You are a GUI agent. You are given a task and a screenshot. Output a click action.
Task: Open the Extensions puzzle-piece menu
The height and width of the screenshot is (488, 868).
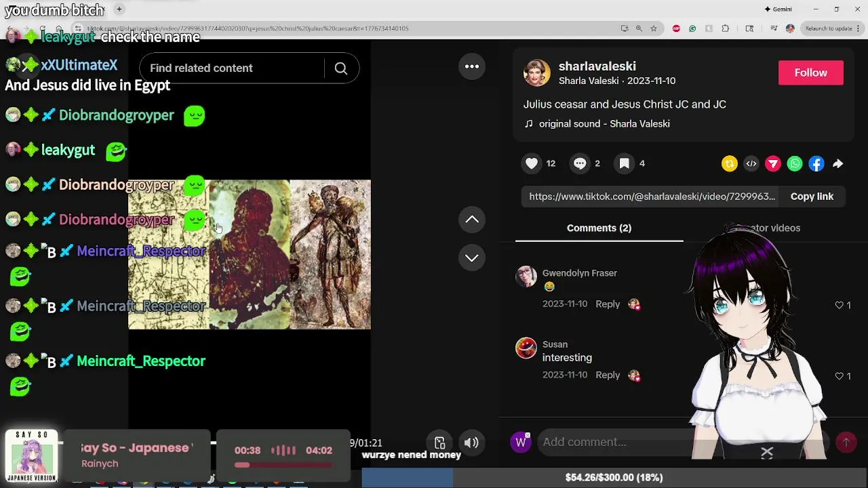[x=726, y=28]
